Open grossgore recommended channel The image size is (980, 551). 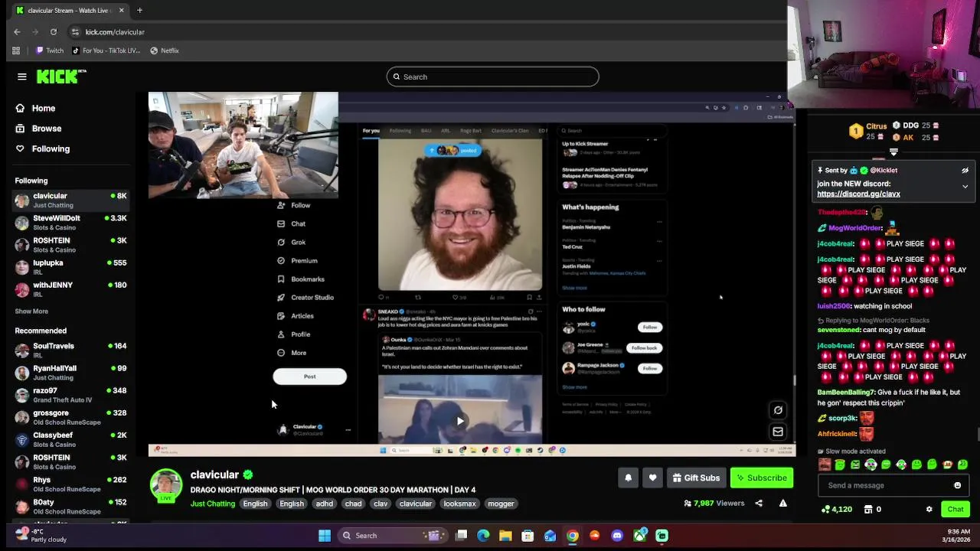click(70, 417)
